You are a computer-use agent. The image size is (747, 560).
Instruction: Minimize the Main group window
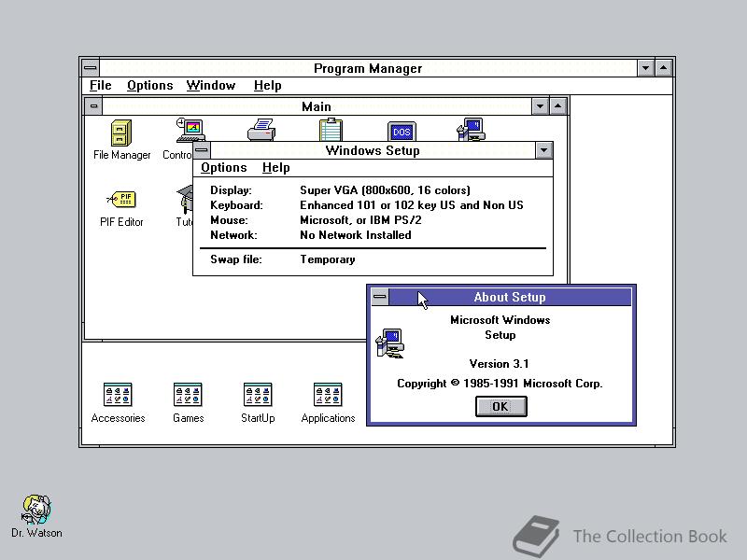[540, 106]
